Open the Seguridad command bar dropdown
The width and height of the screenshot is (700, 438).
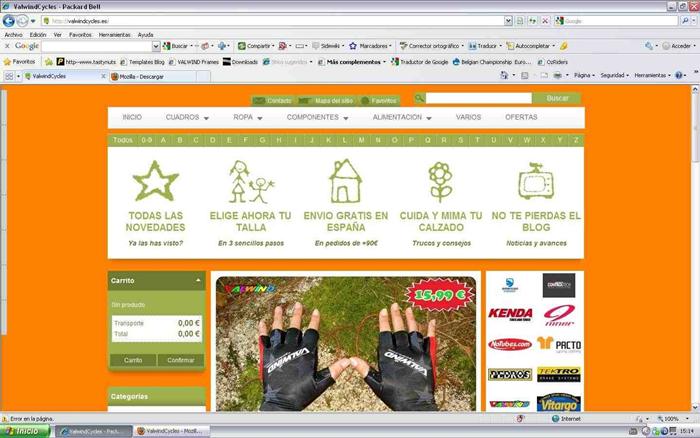pos(614,75)
